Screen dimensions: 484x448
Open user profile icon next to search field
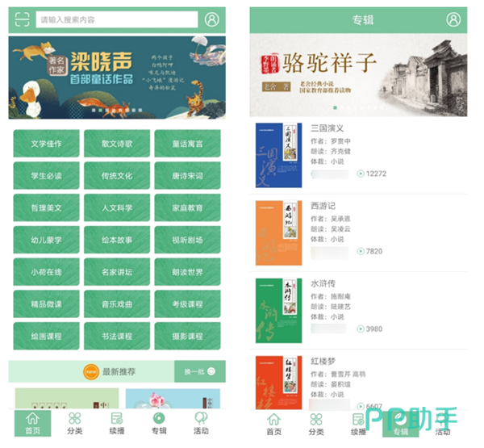212,20
